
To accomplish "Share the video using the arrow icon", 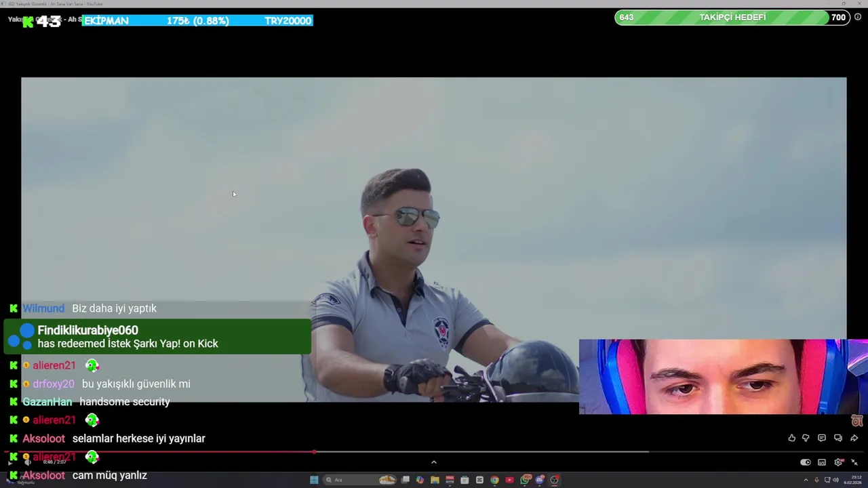I will pos(854,438).
